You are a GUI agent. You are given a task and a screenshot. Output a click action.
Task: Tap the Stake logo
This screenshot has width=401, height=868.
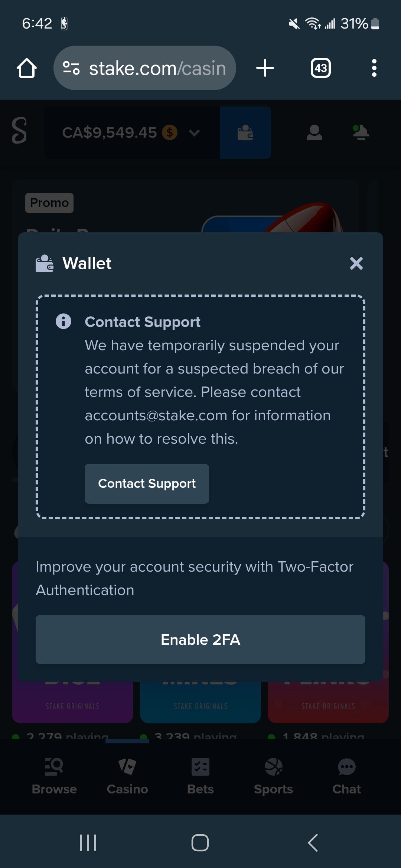(19, 131)
